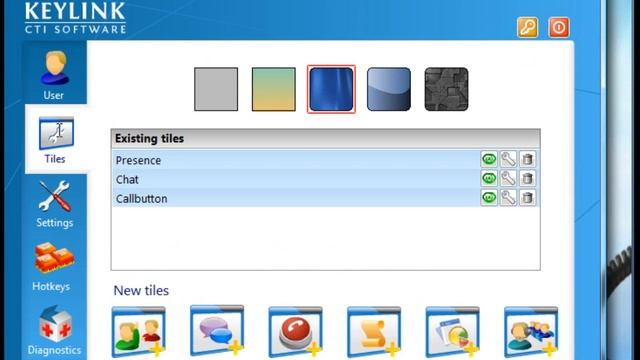
Task: Click the red power icon button
Action: click(x=559, y=28)
